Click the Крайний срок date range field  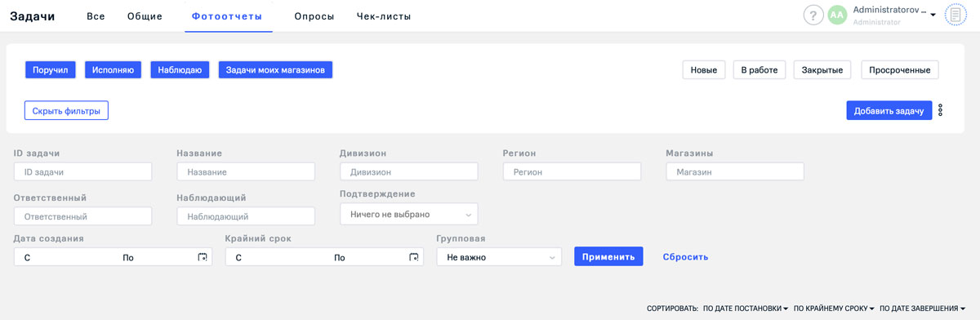pyautogui.click(x=324, y=257)
